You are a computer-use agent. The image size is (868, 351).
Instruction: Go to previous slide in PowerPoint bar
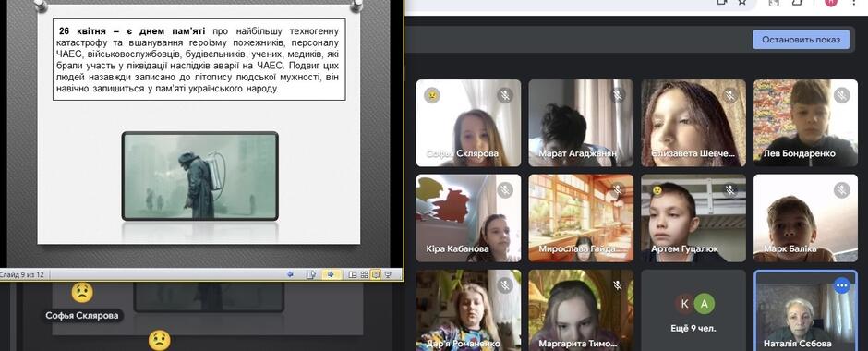click(290, 274)
